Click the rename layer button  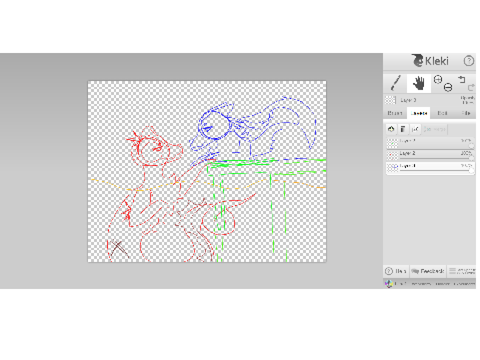pyautogui.click(x=415, y=129)
